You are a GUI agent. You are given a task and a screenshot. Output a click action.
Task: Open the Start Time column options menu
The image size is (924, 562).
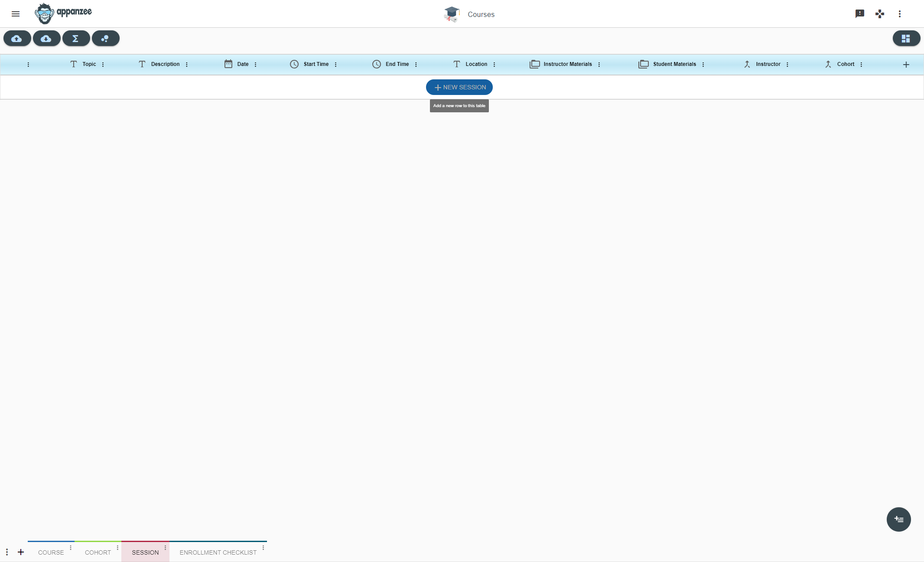coord(335,65)
